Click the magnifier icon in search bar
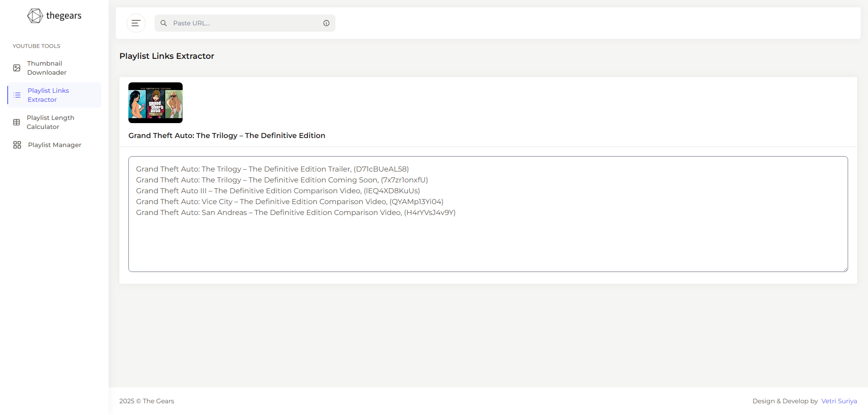The width and height of the screenshot is (868, 415). click(164, 23)
